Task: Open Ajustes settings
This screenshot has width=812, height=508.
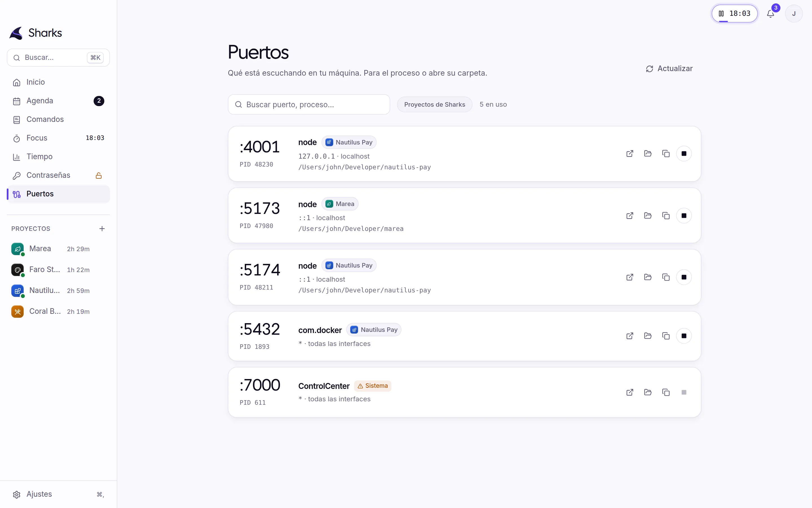Action: pos(58,494)
